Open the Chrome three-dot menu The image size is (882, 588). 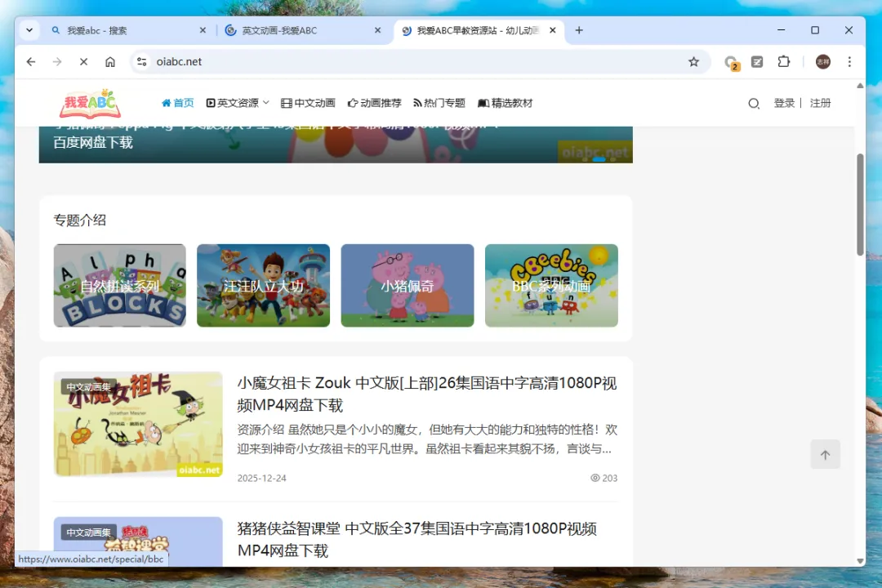[x=849, y=62]
